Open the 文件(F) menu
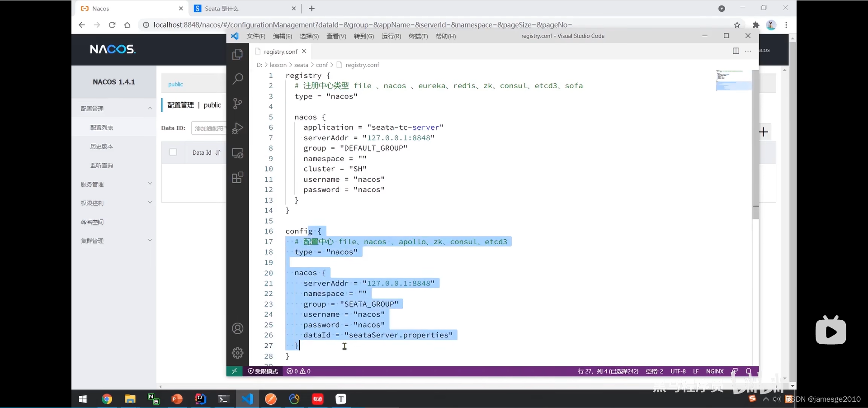868x408 pixels. pyautogui.click(x=256, y=36)
